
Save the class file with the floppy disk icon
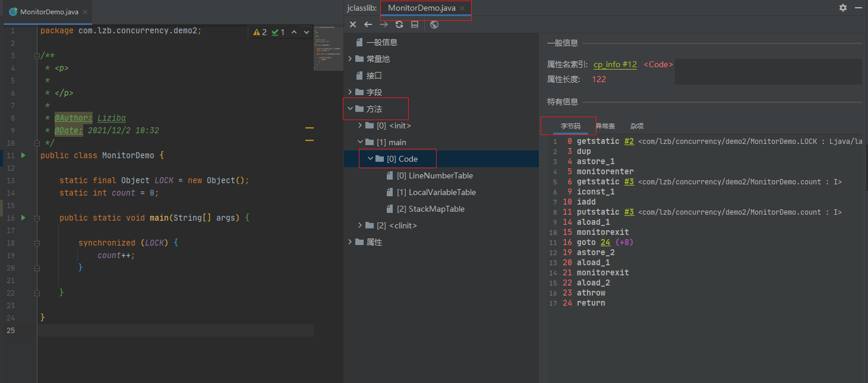415,24
